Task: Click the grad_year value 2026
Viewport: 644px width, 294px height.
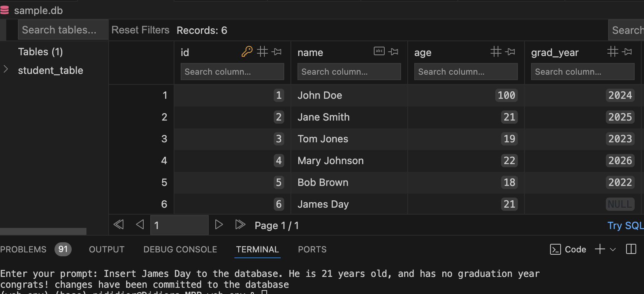Action: (620, 161)
